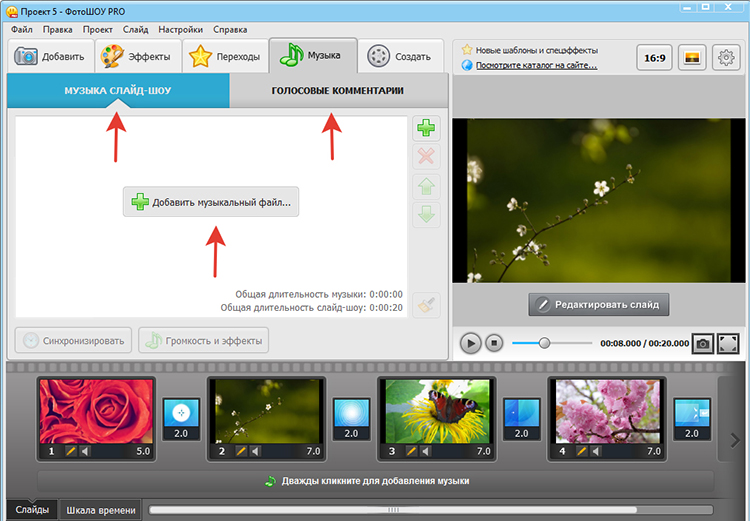Screen dimensions: 750x521
Task: Open fullscreen preview mode icon
Action: click(728, 344)
